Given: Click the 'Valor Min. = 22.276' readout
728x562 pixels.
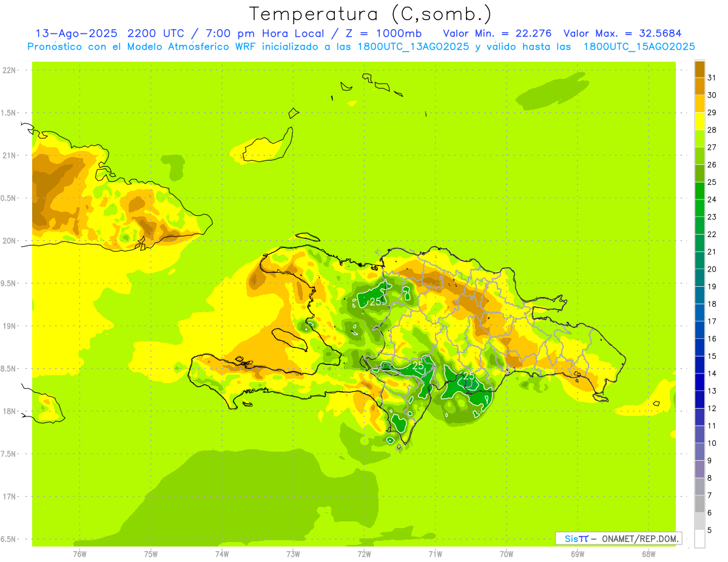Looking at the screenshot, I should pyautogui.click(x=497, y=33).
